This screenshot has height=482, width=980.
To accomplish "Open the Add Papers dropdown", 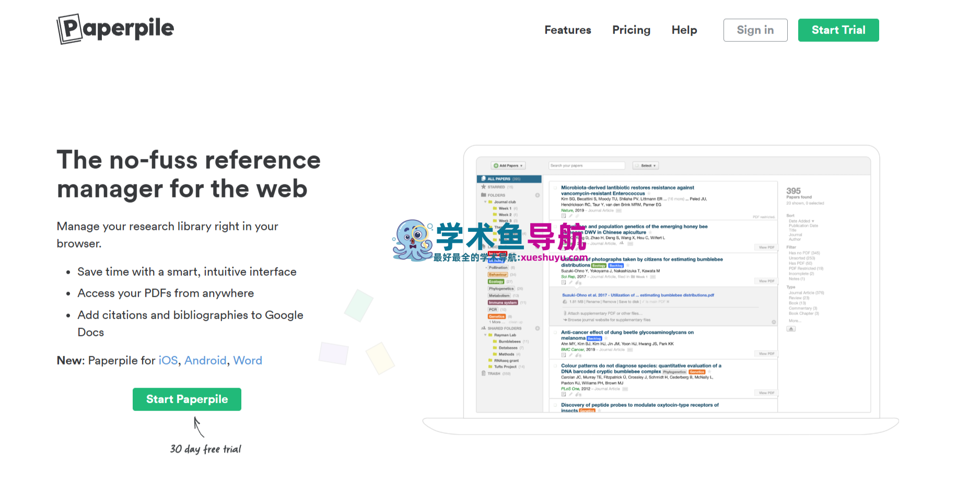I will coord(508,166).
